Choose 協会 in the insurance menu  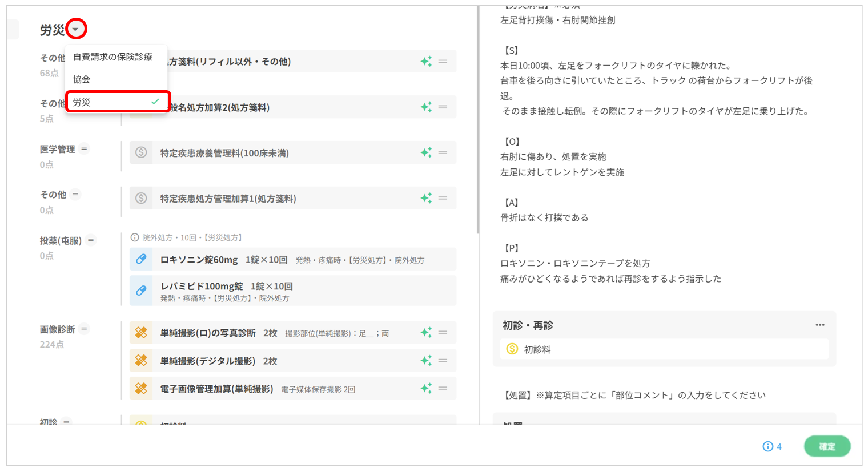82,79
